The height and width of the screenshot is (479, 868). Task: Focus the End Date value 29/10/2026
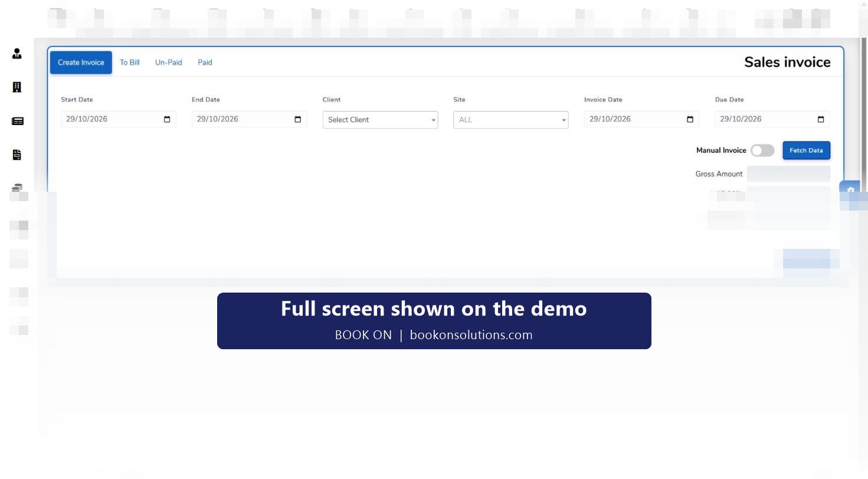tap(218, 119)
